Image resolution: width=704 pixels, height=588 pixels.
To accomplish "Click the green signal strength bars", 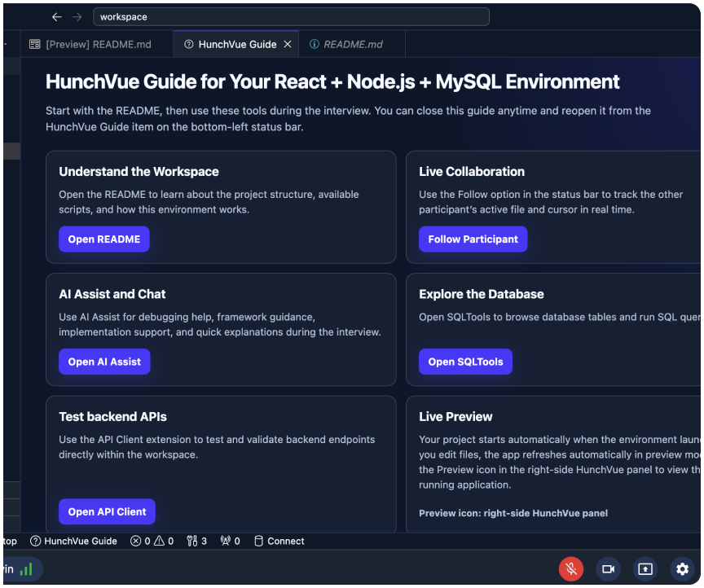I will (x=26, y=569).
